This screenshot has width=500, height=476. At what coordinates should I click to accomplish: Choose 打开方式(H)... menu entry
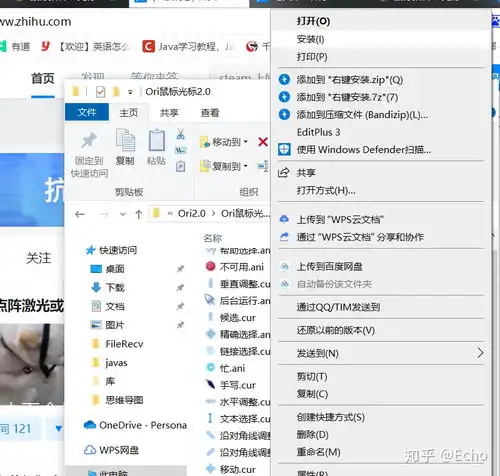326,190
